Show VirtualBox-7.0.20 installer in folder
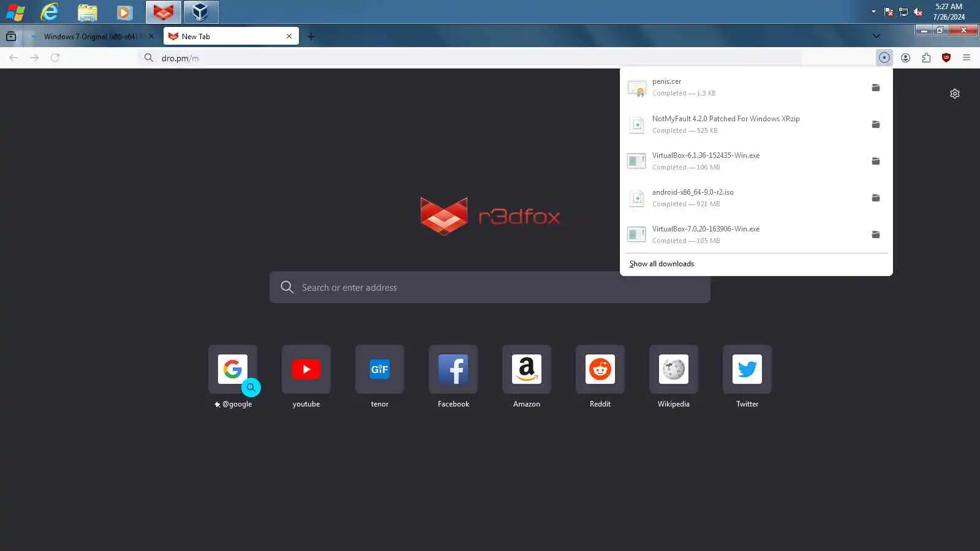This screenshot has width=980, height=551. (876, 234)
